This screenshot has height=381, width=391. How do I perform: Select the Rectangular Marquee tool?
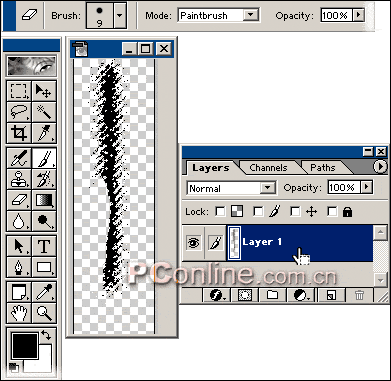19,91
